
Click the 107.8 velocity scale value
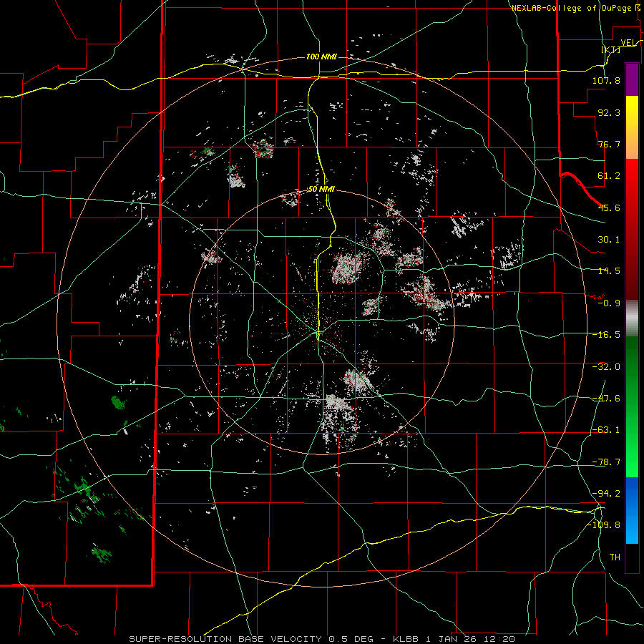(x=606, y=80)
